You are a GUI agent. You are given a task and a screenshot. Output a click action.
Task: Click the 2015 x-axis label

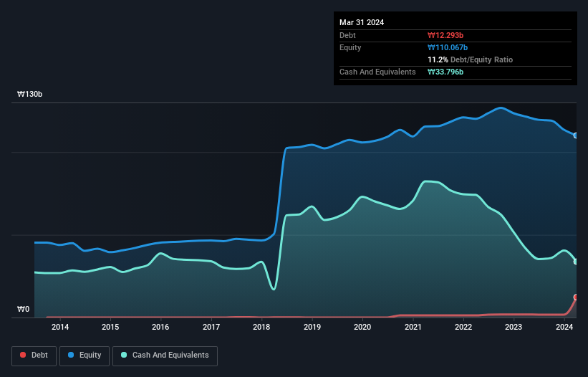pyautogui.click(x=110, y=327)
